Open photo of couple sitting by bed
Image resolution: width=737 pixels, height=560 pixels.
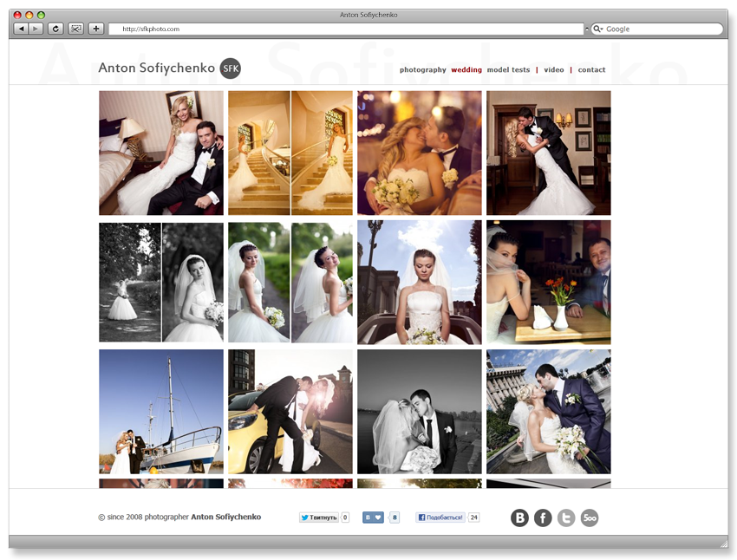pyautogui.click(x=161, y=153)
